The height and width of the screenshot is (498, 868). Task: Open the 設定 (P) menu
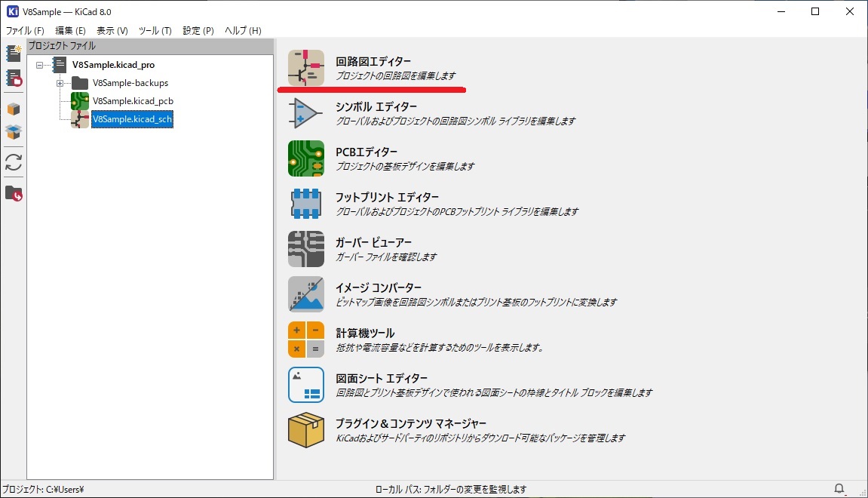tap(198, 31)
